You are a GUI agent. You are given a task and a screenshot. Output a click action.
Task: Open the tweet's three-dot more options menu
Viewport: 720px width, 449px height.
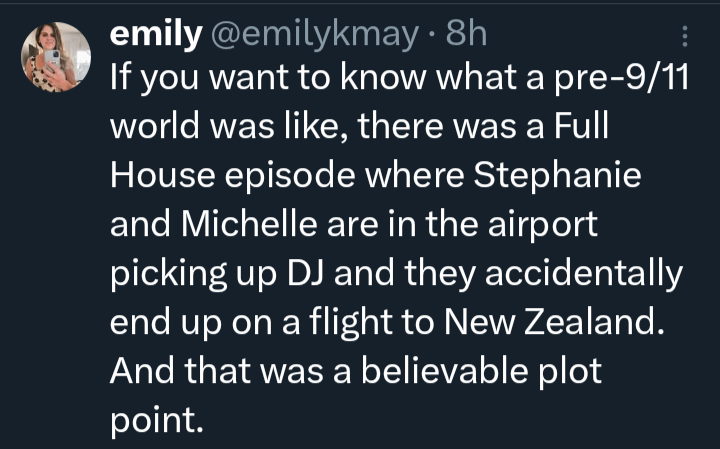[x=685, y=37]
